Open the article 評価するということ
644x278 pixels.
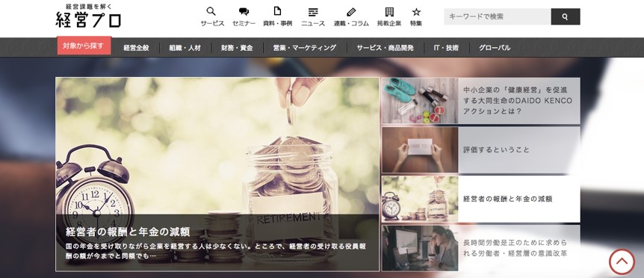tap(496, 150)
